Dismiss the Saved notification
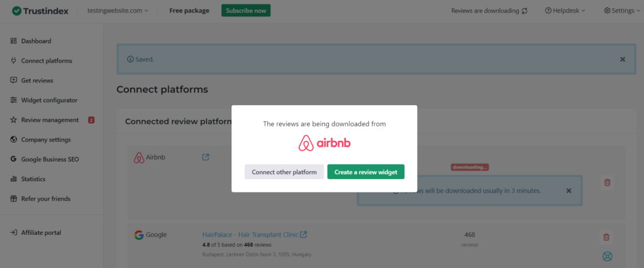Image resolution: width=644 pixels, height=268 pixels. [623, 59]
